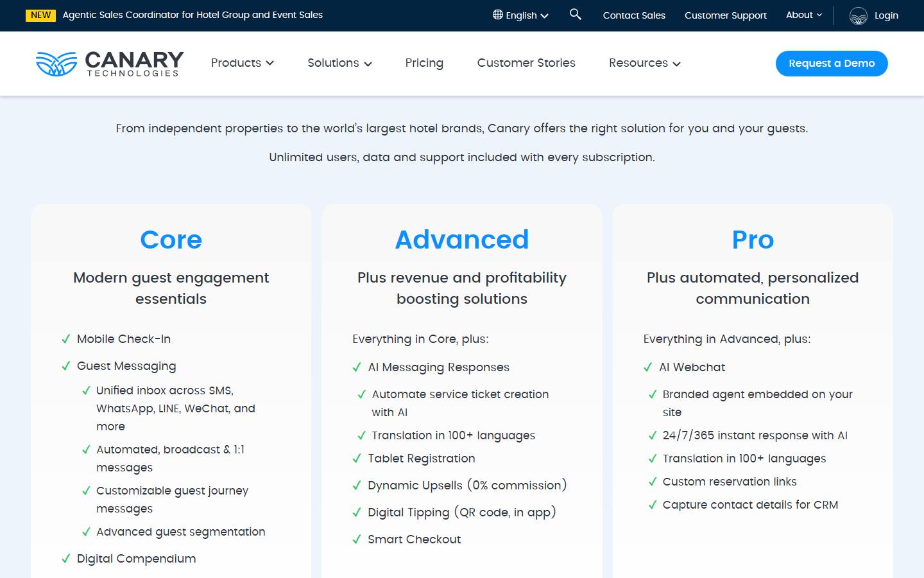Click 'Advanced guest segmentation' text
This screenshot has width=924, height=578.
(x=180, y=532)
